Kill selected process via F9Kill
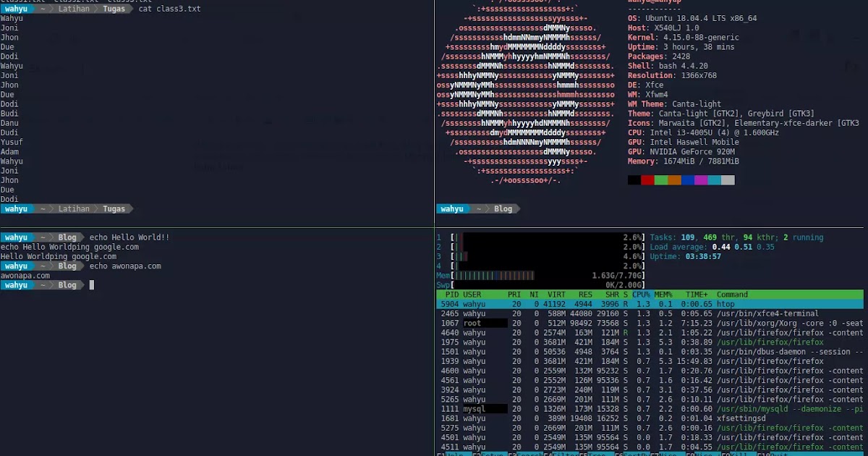This screenshot has width=868, height=456. point(738,455)
